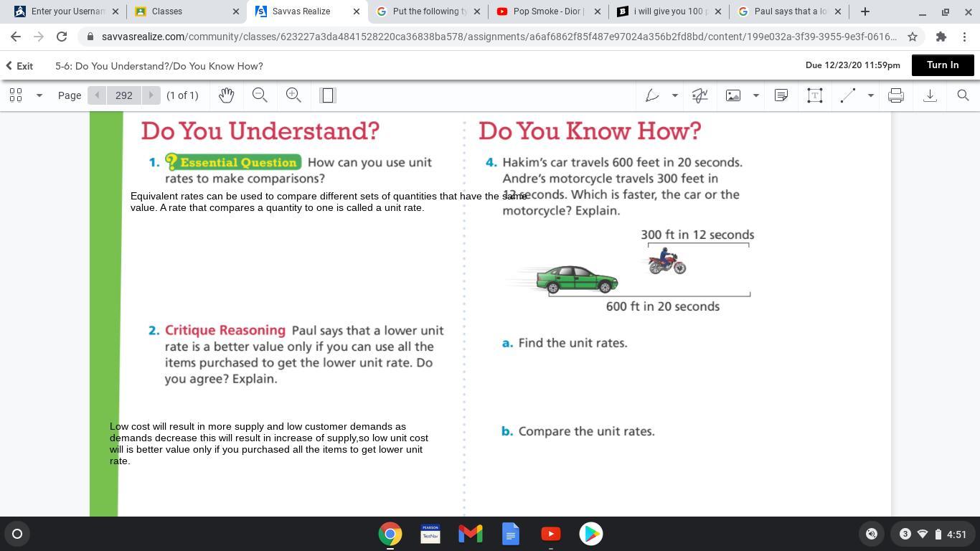The image size is (980, 551).
Task: Click the 'Equivalent rates can be used' answer text
Action: [329, 202]
